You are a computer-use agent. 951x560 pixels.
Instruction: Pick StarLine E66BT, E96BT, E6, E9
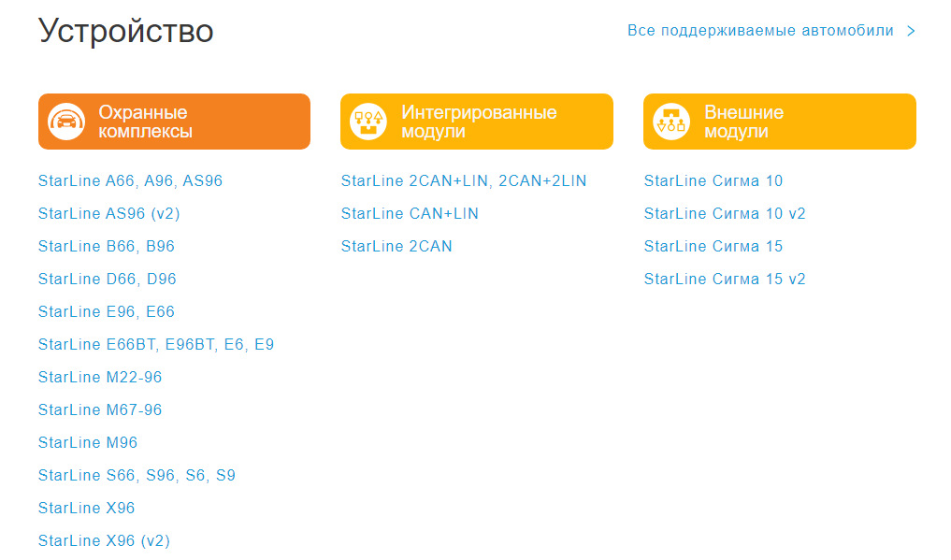pos(156,345)
